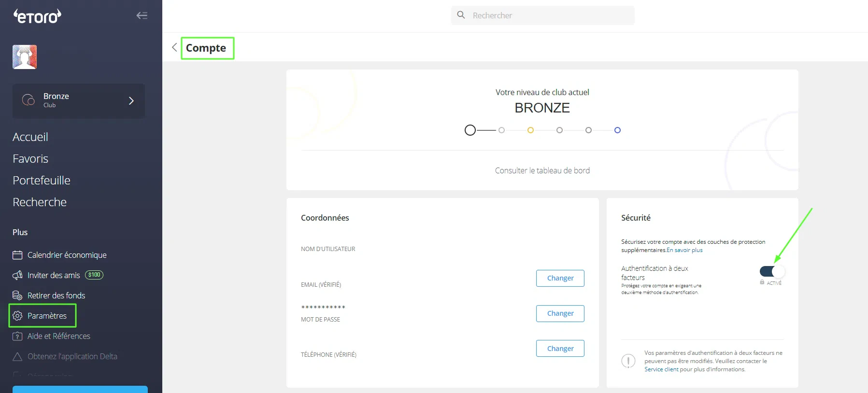The height and width of the screenshot is (393, 868).
Task: Open the user profile avatar
Action: click(25, 57)
